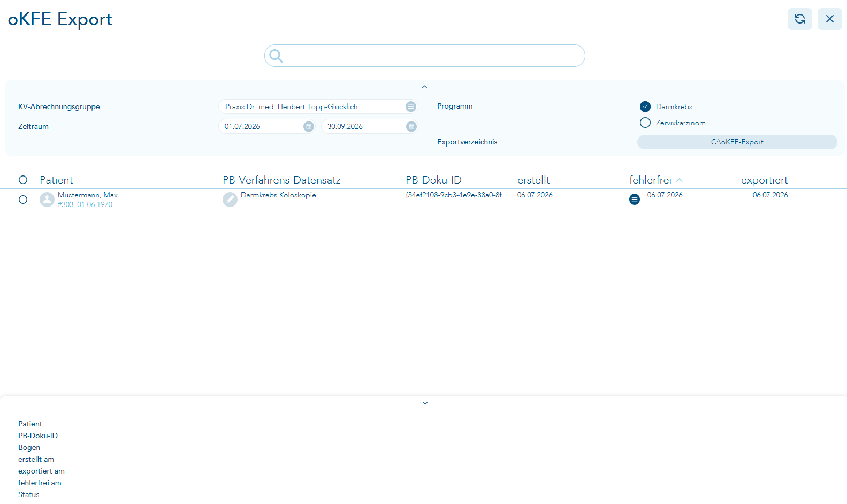Screen dimensions: 847x504
Task: Click the patient avatar for Mustermann, Max
Action: (47, 200)
